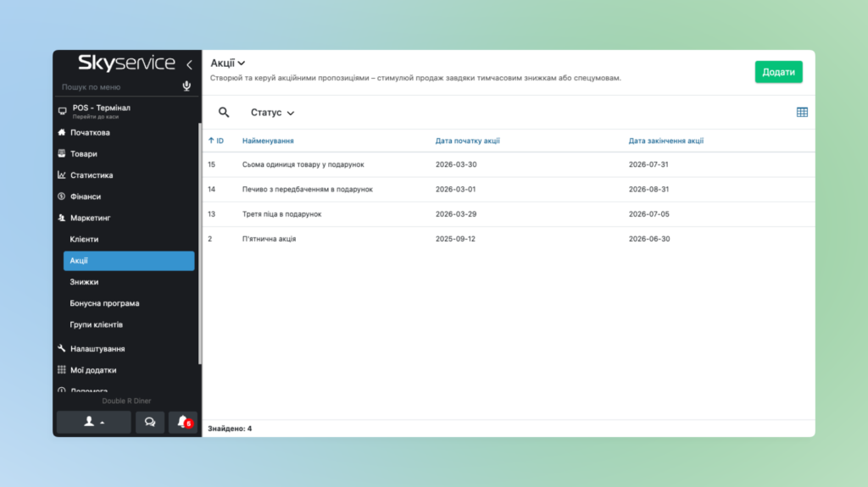The width and height of the screenshot is (868, 487).
Task: Collapse the sidebar with the arrow icon
Action: [189, 64]
